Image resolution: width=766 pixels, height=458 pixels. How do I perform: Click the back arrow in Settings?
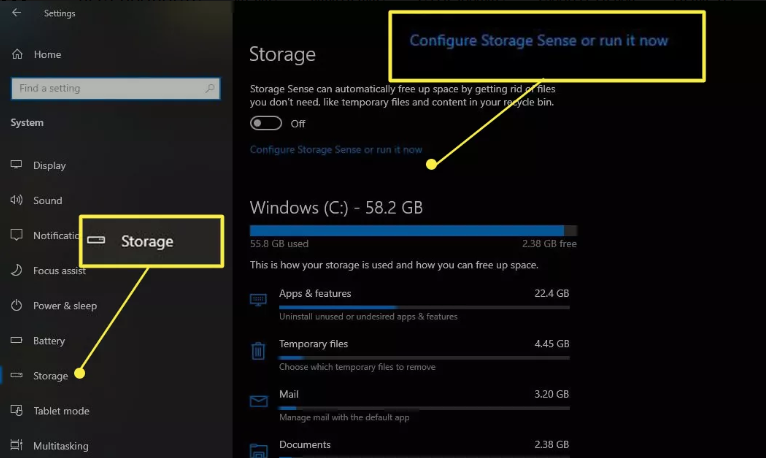click(16, 13)
